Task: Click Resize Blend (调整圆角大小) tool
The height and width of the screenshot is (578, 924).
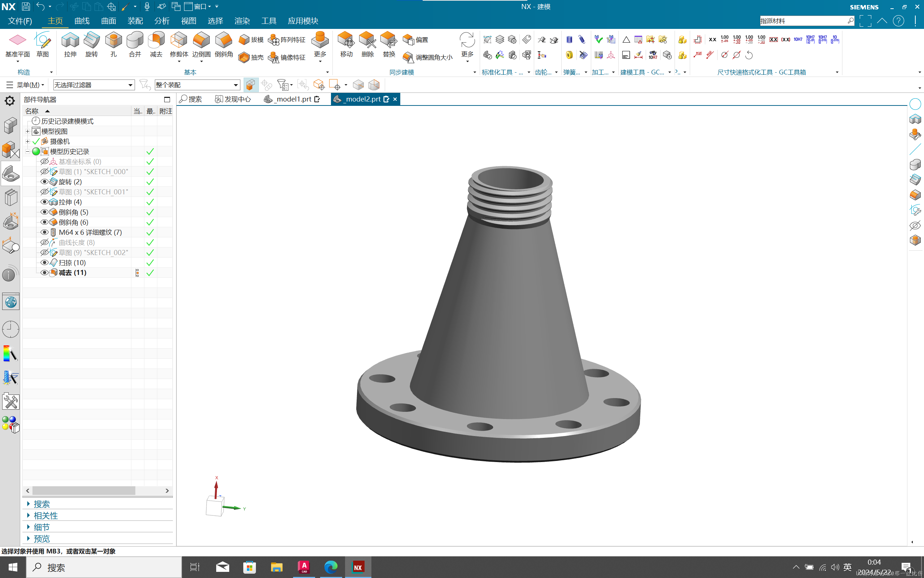Action: pos(428,57)
